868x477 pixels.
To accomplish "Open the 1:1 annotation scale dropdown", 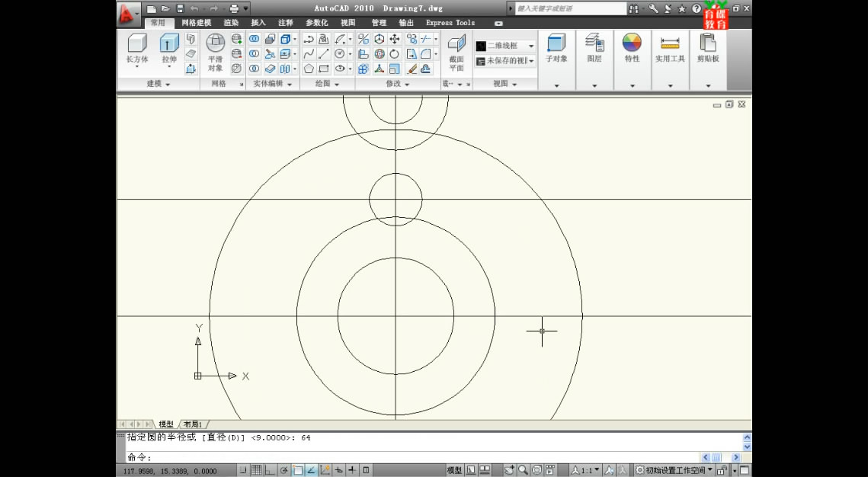I will point(586,470).
